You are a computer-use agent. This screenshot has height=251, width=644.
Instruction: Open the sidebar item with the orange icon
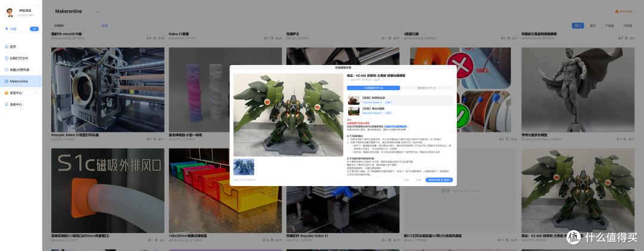click(21, 93)
